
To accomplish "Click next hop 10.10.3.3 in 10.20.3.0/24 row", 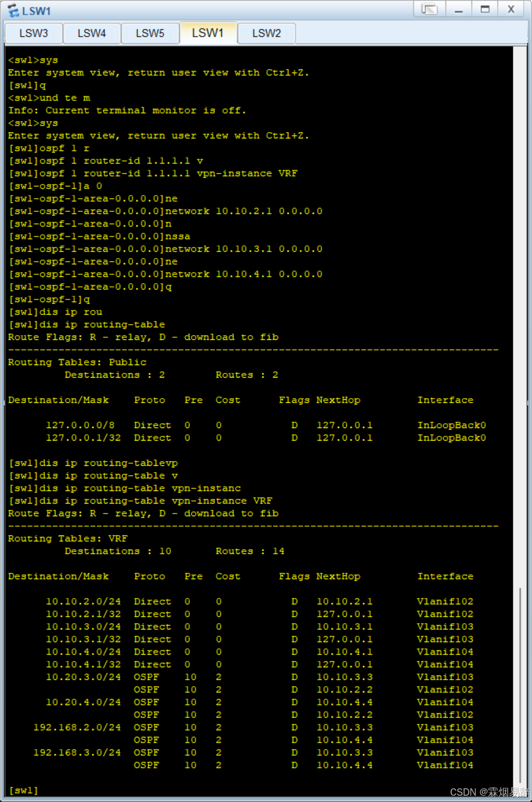I will point(345,677).
